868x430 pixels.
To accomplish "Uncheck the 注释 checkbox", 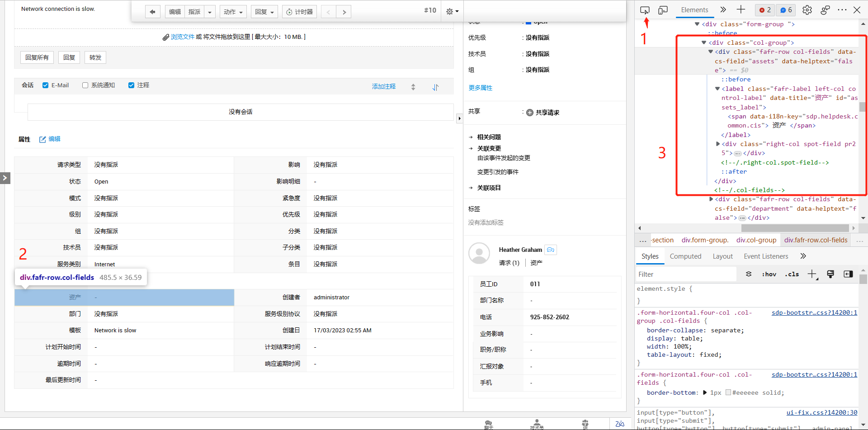I will point(131,85).
